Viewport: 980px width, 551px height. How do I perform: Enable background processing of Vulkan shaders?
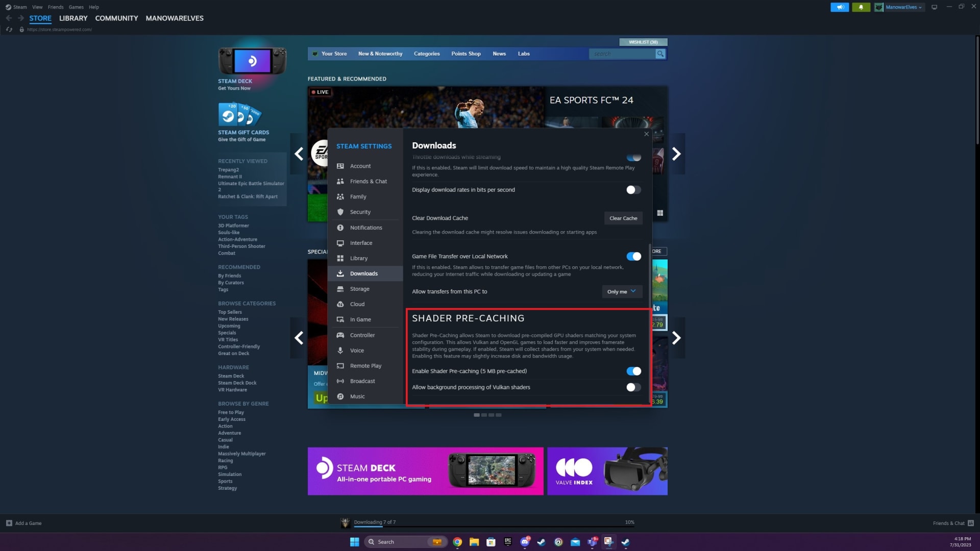pyautogui.click(x=633, y=388)
